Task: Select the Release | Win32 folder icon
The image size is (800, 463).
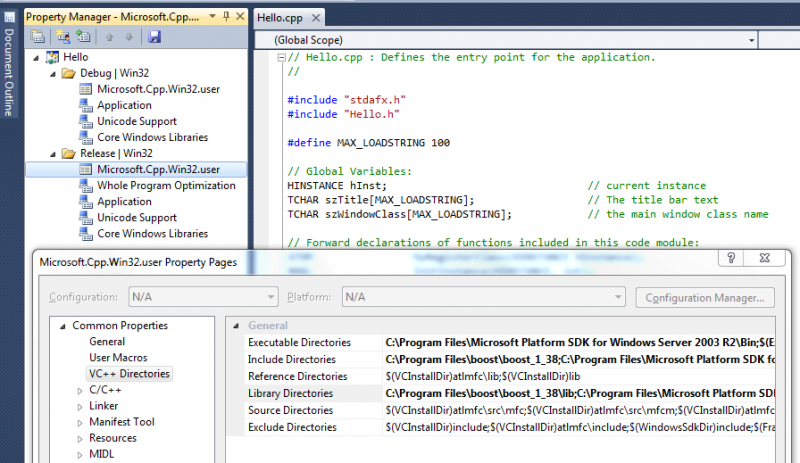Action: [x=68, y=154]
